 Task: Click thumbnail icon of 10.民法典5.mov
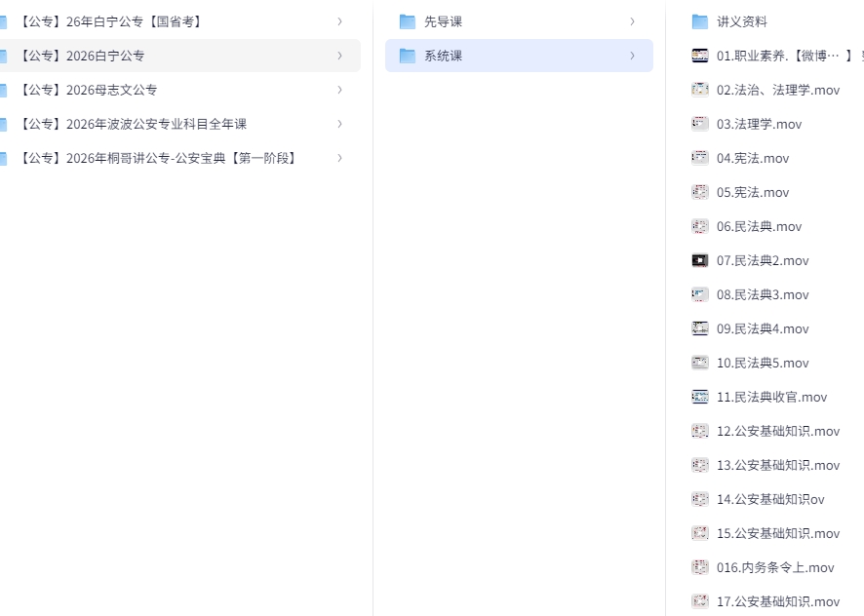pyautogui.click(x=700, y=364)
